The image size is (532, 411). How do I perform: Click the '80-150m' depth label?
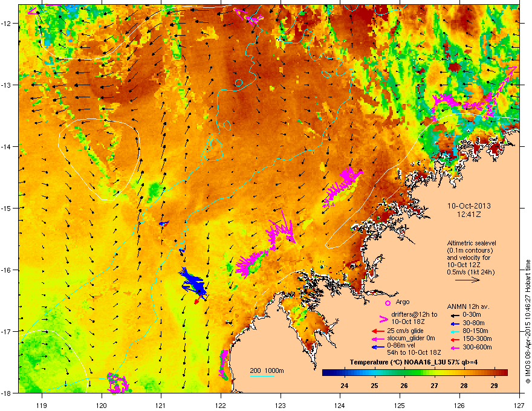coord(475,331)
